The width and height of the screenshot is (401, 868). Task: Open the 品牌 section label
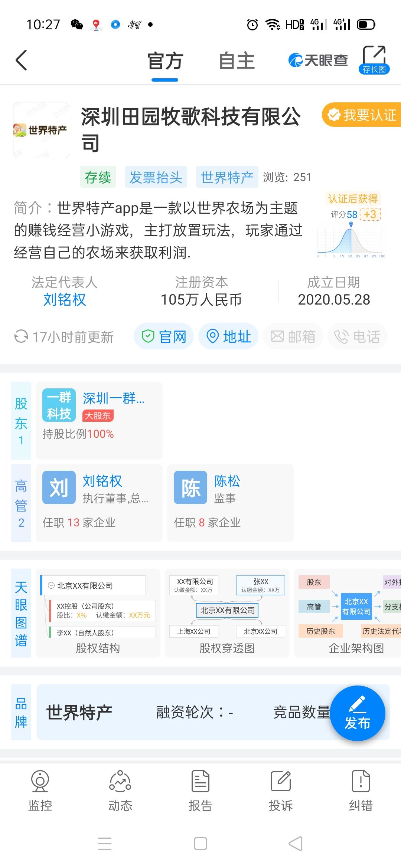pos(21,712)
